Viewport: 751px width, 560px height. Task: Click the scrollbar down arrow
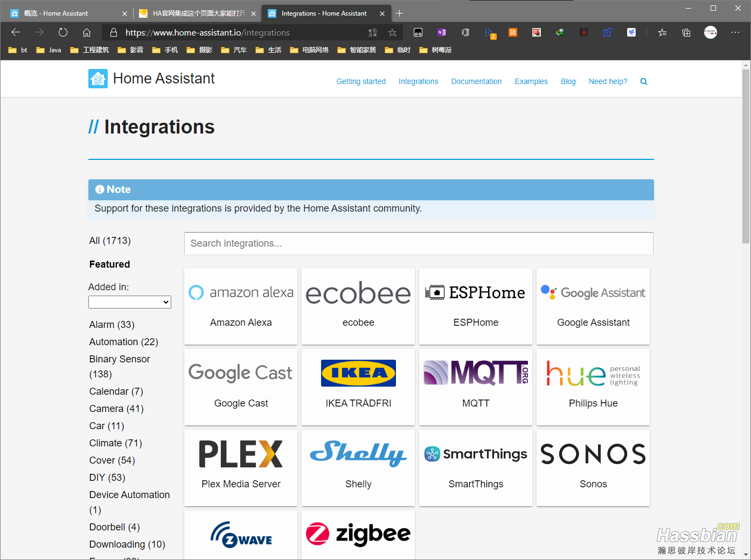[746, 555]
